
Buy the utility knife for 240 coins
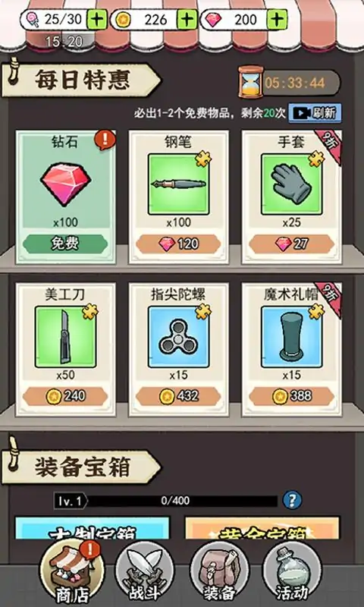[x=65, y=396]
